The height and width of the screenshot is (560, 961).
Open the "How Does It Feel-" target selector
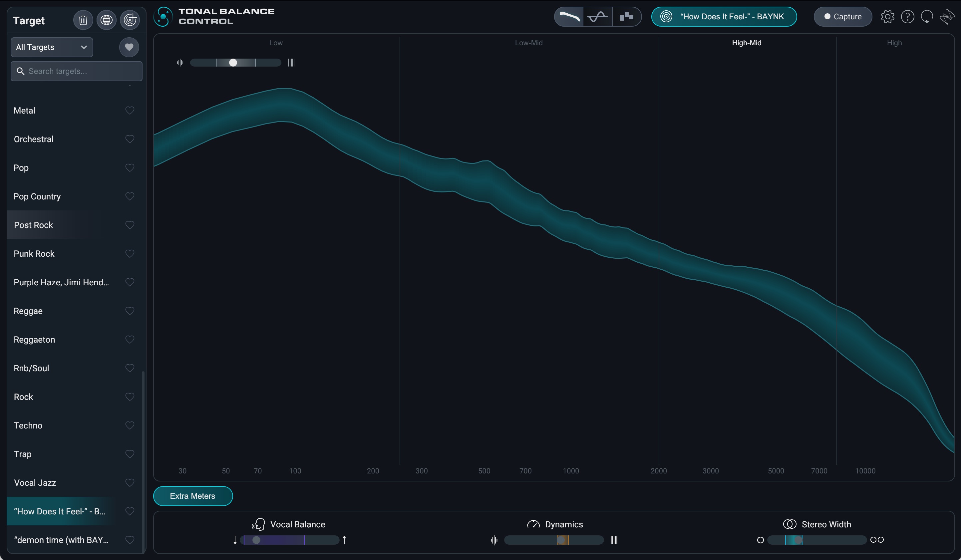coord(724,17)
